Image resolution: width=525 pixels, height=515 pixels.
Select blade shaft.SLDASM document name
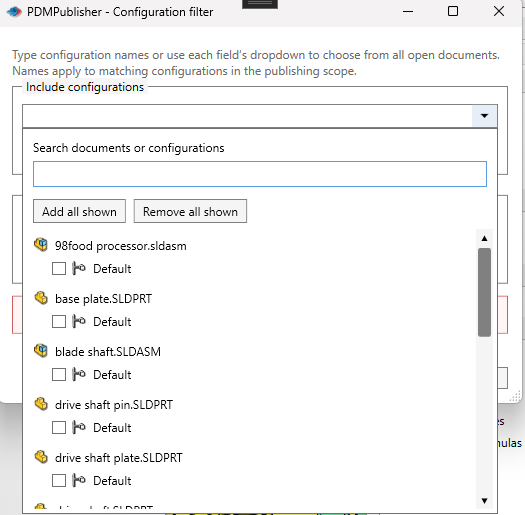(108, 352)
